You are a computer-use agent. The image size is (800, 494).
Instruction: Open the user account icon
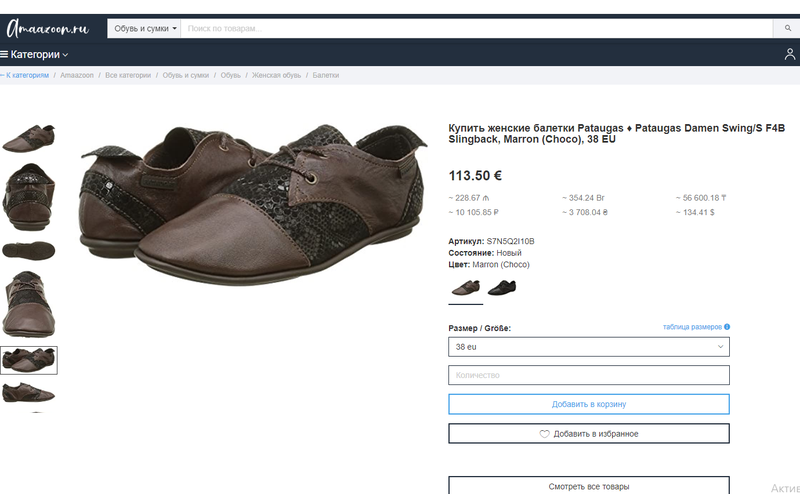click(789, 54)
